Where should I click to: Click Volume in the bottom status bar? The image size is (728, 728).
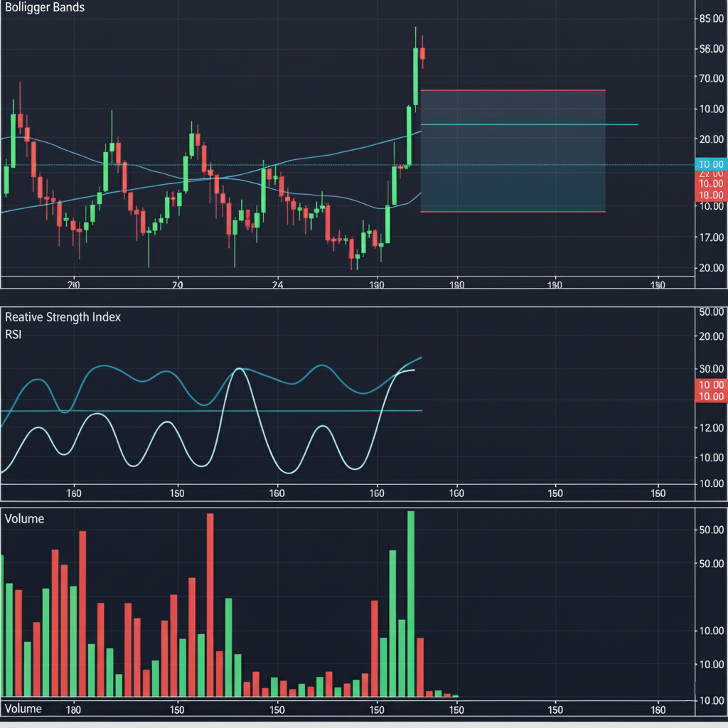[23, 709]
